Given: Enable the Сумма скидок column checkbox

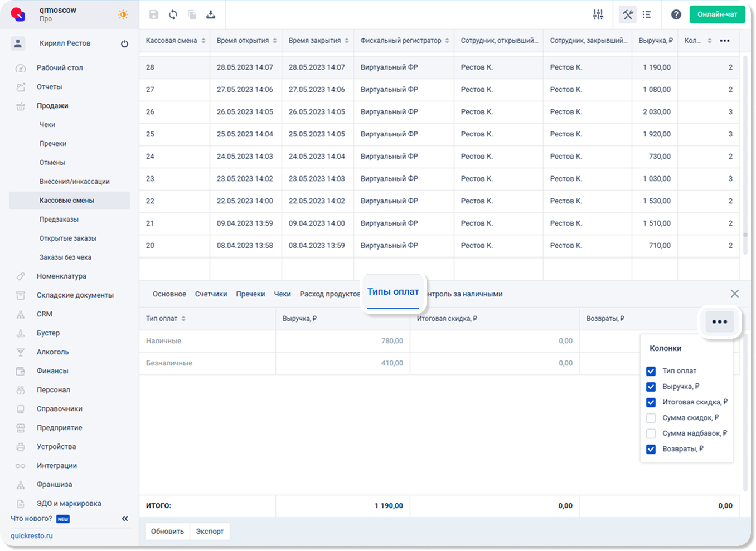Looking at the screenshot, I should coord(651,418).
